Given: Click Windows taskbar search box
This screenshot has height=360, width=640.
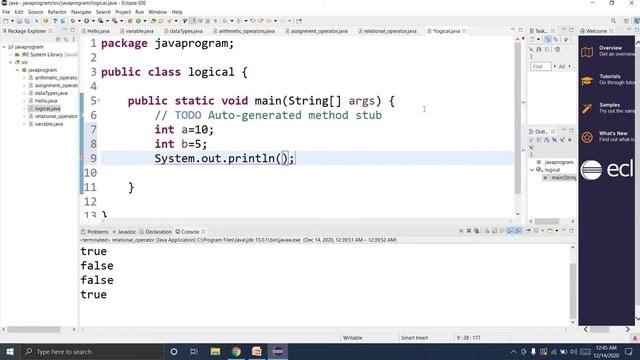Looking at the screenshot, I should [92, 351].
